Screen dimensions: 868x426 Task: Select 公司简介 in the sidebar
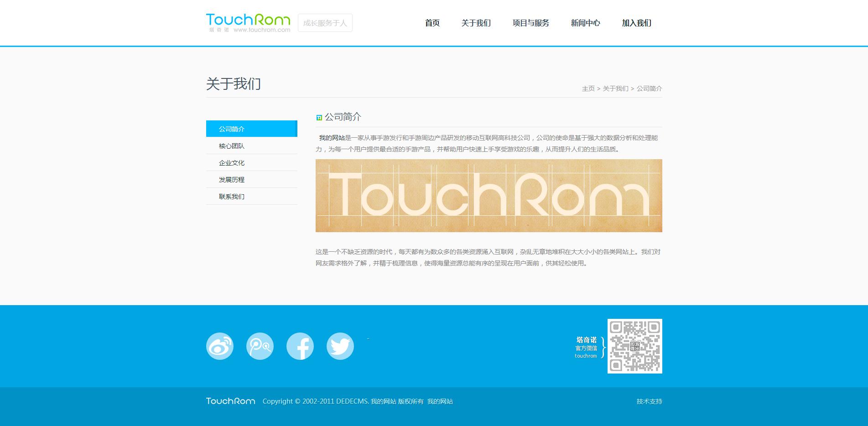(232, 129)
